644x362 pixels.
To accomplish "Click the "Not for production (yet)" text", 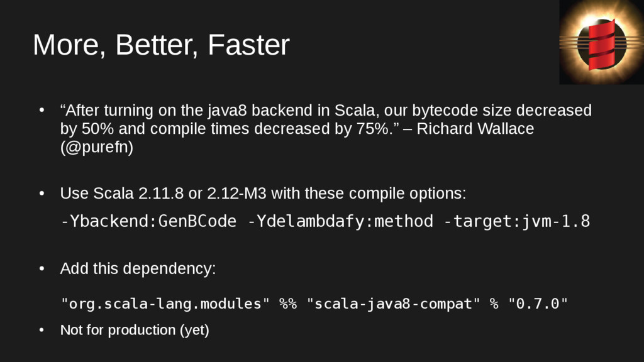I will coord(134,330).
